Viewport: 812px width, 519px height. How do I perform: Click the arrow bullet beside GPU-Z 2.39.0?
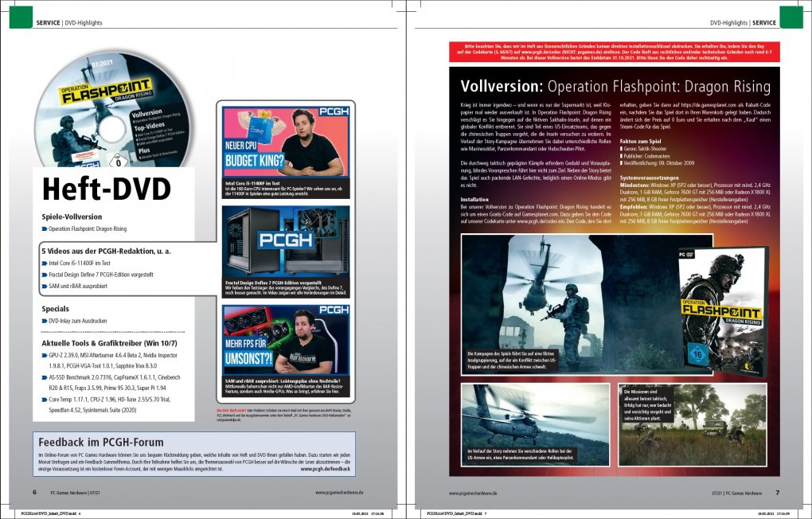click(44, 356)
